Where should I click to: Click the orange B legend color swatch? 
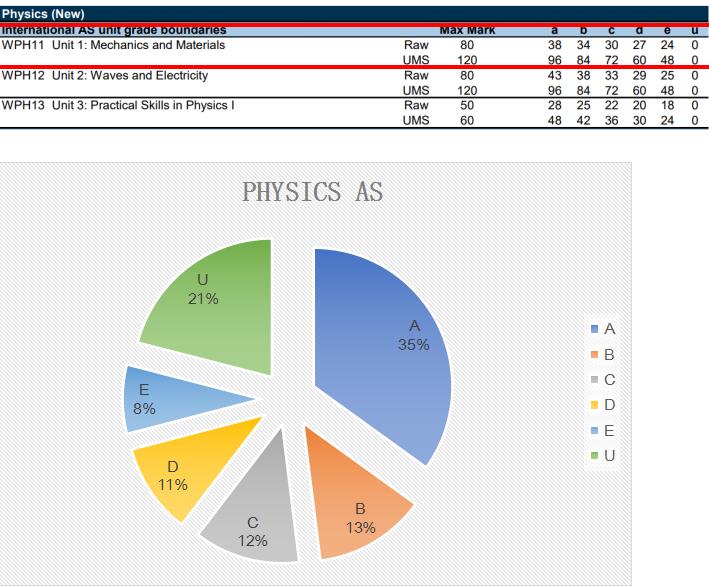pyautogui.click(x=594, y=355)
